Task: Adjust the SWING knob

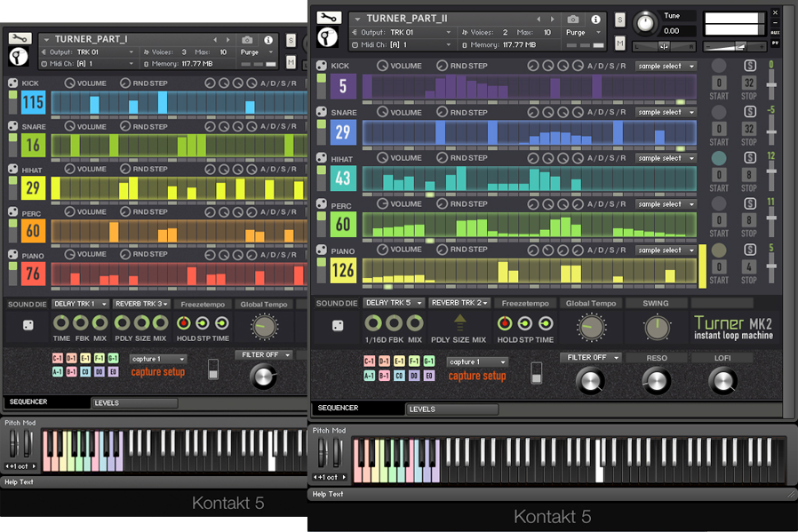Action: click(657, 328)
